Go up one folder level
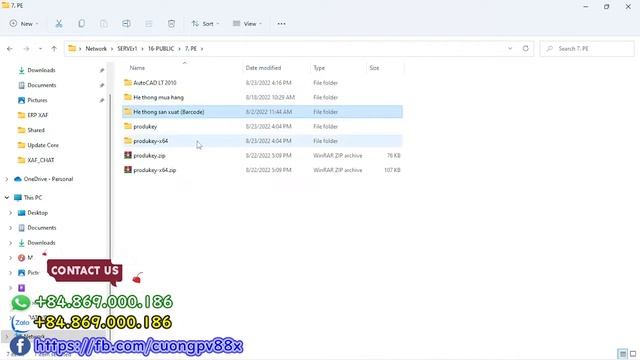This screenshot has width=640, height=360. [54, 49]
